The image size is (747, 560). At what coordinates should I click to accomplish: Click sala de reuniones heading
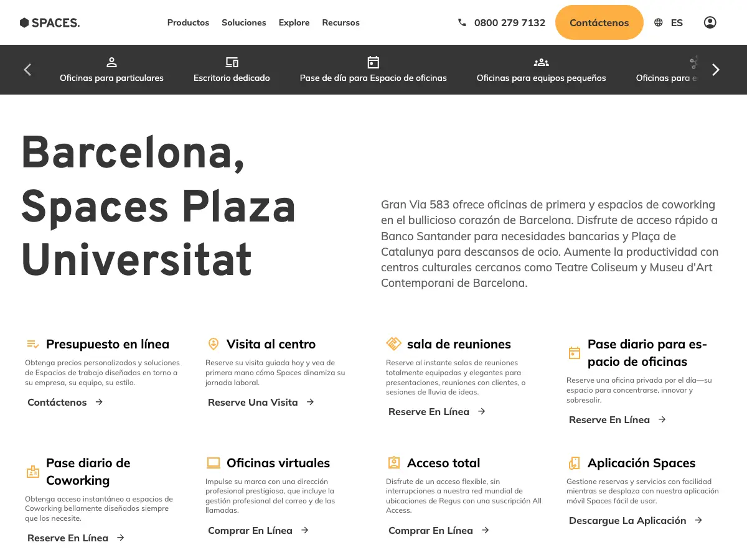point(459,344)
